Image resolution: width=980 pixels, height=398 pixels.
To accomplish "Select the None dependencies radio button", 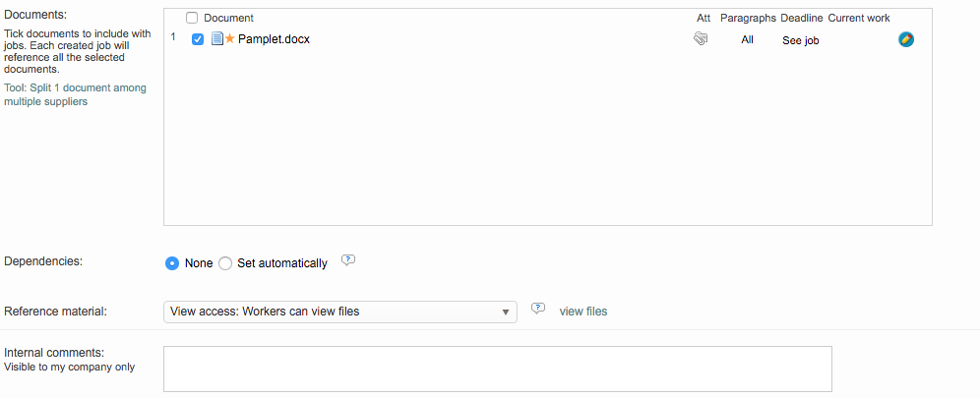I will [172, 263].
